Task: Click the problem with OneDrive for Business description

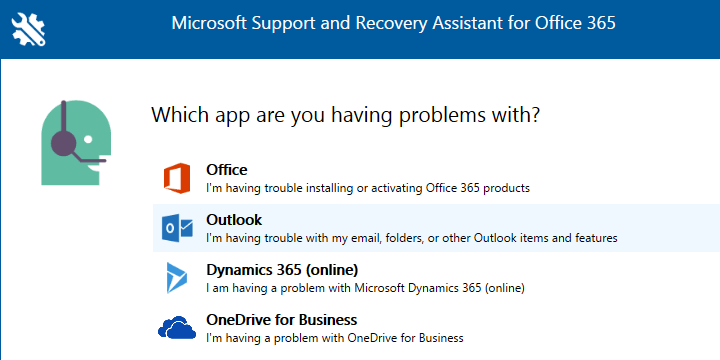Action: [335, 338]
